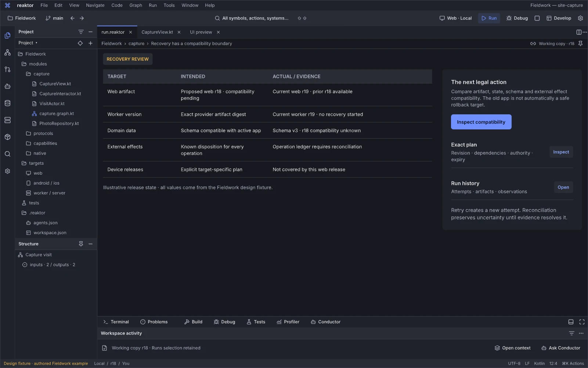Maximize the bottom panel with fullscreen icon
The height and width of the screenshot is (368, 588).
(x=582, y=322)
